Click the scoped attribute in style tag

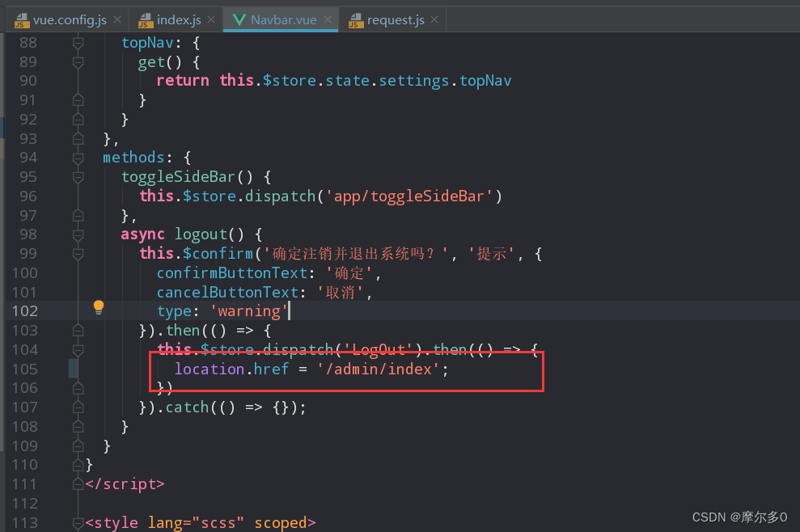tap(281, 523)
